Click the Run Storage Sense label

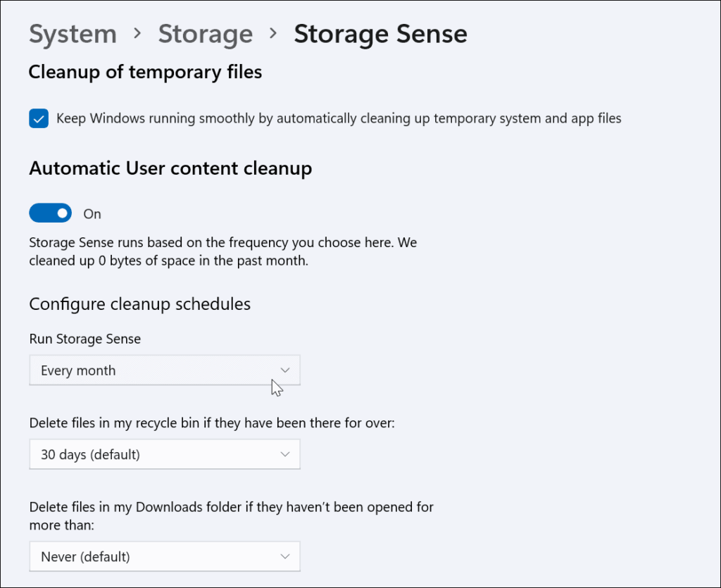(x=84, y=339)
